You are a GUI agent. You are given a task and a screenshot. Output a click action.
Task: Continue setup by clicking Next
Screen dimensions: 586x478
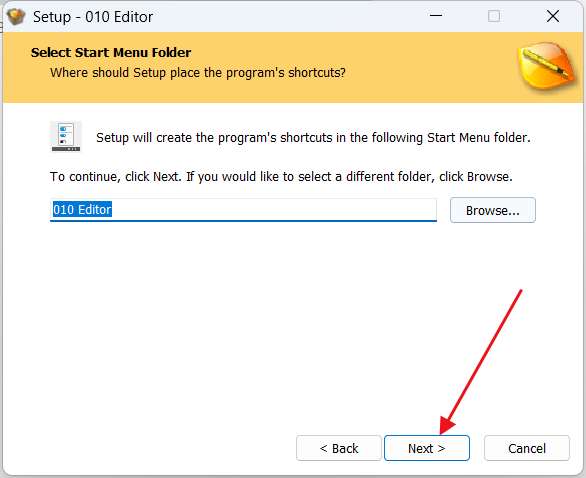click(427, 448)
